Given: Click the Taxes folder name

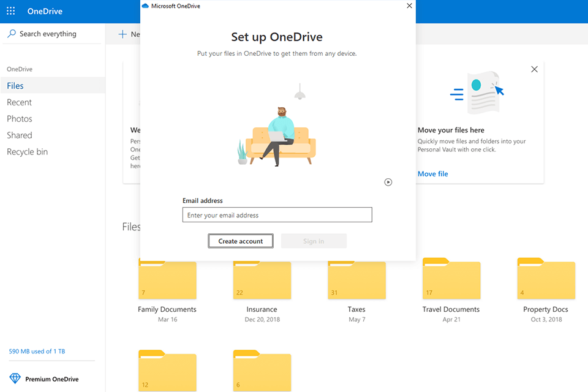Looking at the screenshot, I should click(x=356, y=309).
